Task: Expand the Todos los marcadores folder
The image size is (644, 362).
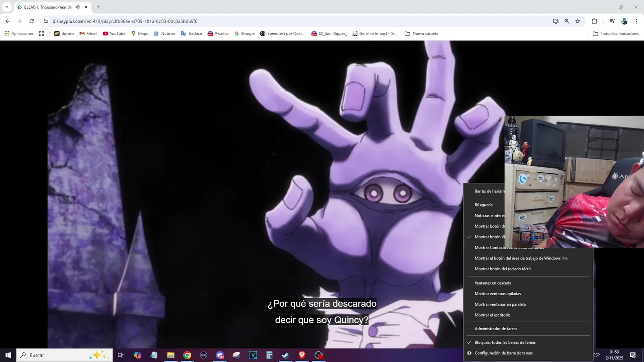Action: pyautogui.click(x=616, y=34)
